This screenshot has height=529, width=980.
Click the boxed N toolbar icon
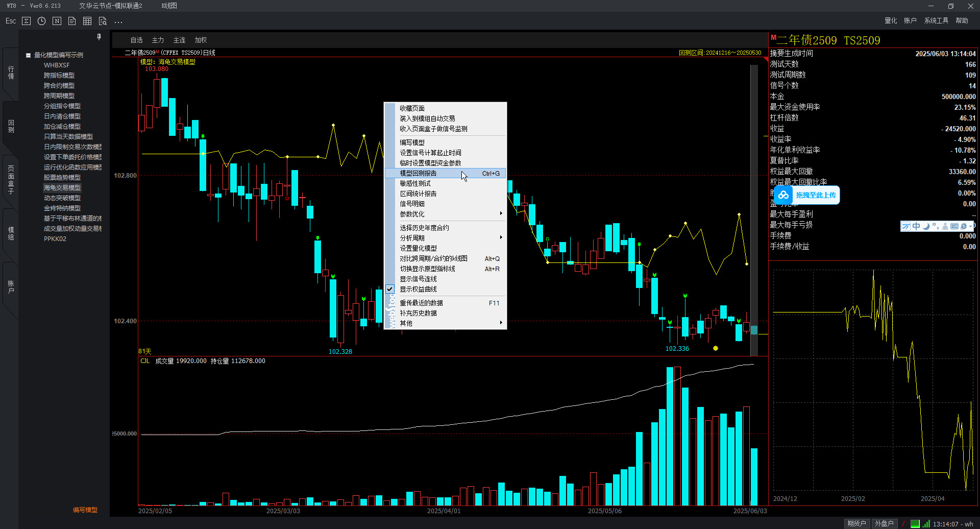click(x=57, y=21)
